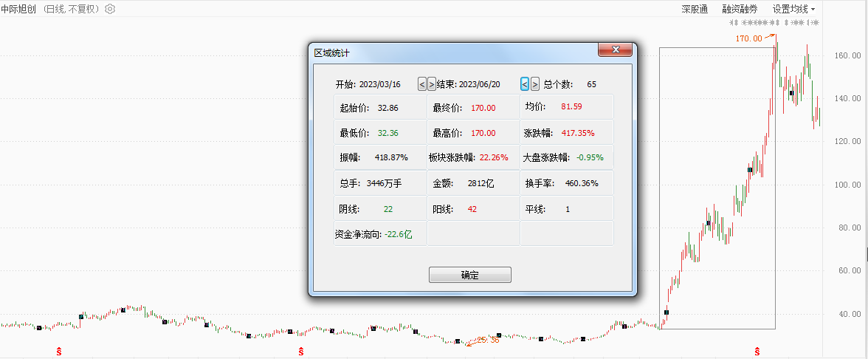The height and width of the screenshot is (359, 868).
Task: Click the rightmost red S marker on timeline
Action: point(757,349)
